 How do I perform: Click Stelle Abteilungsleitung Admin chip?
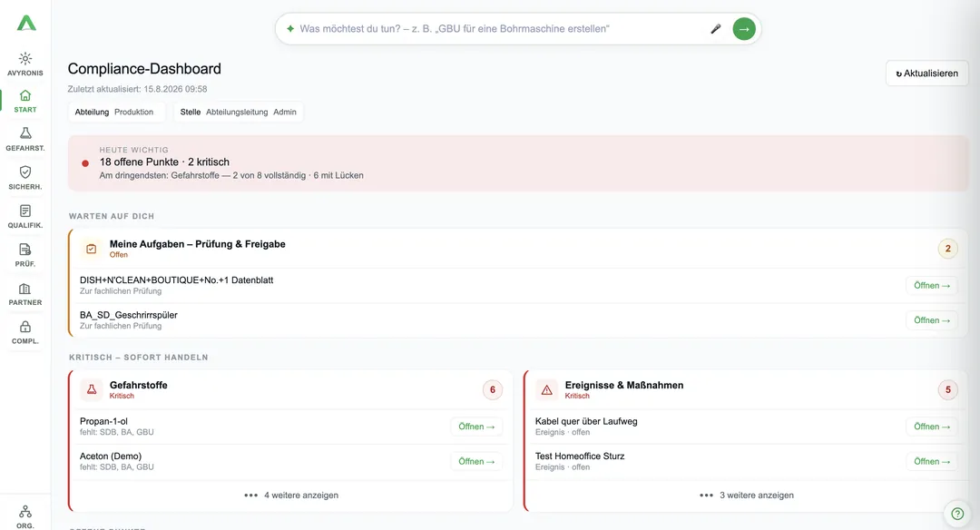(238, 112)
